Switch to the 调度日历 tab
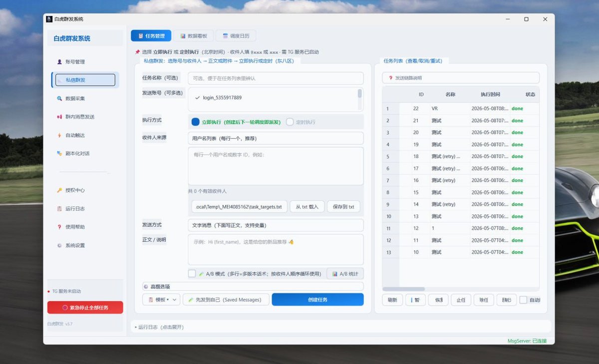Viewport: 599px width, 364px height. [x=236, y=36]
